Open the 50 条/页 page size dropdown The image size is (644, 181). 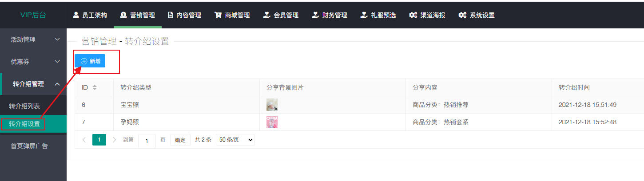(235, 140)
